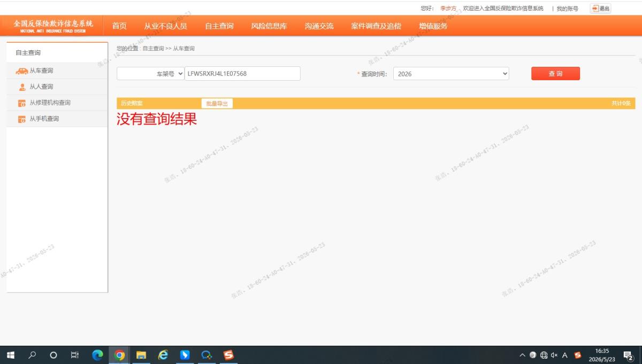Open Sogou S app on taskbar
This screenshot has width=642, height=364.
pyautogui.click(x=228, y=355)
